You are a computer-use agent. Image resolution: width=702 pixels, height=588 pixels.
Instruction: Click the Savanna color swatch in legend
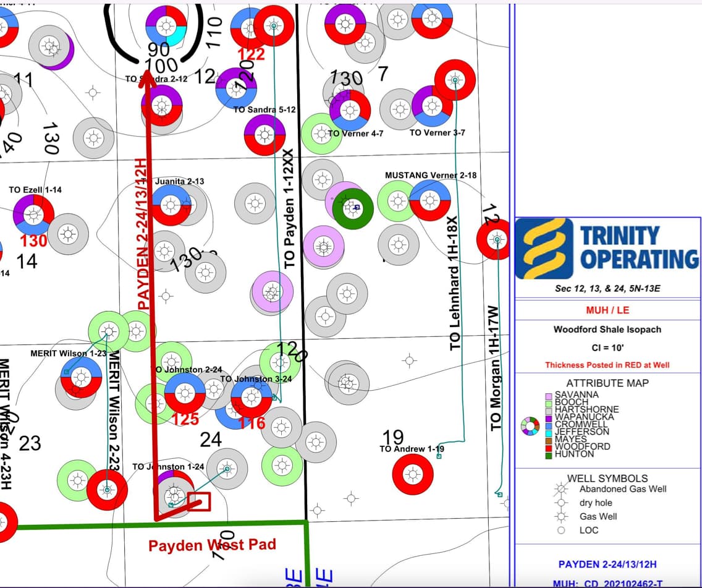549,396
